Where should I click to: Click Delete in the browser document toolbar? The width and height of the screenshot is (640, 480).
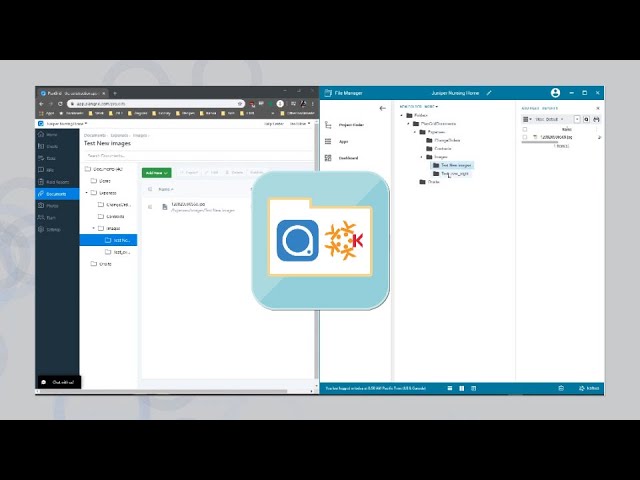(234, 173)
